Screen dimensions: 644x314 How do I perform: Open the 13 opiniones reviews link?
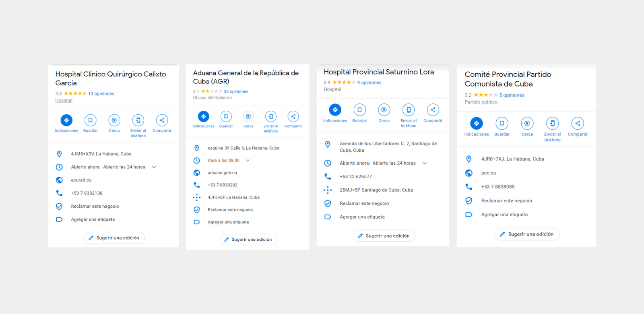[x=101, y=94]
